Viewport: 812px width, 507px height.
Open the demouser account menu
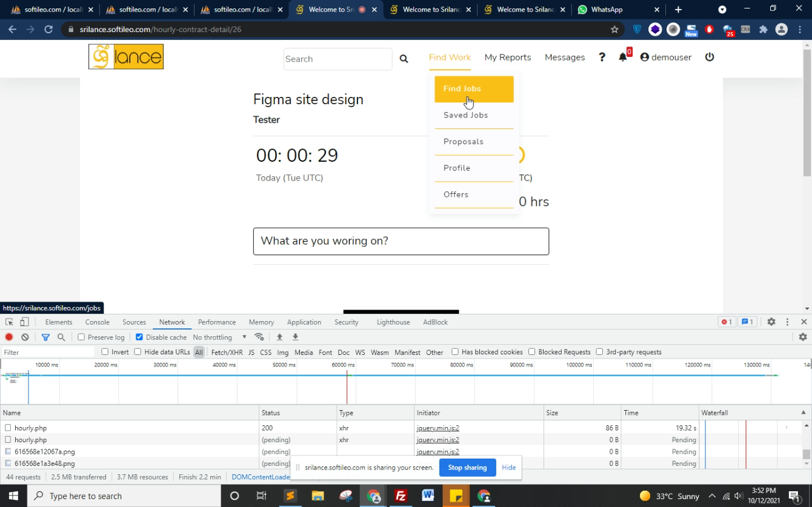pyautogui.click(x=665, y=57)
